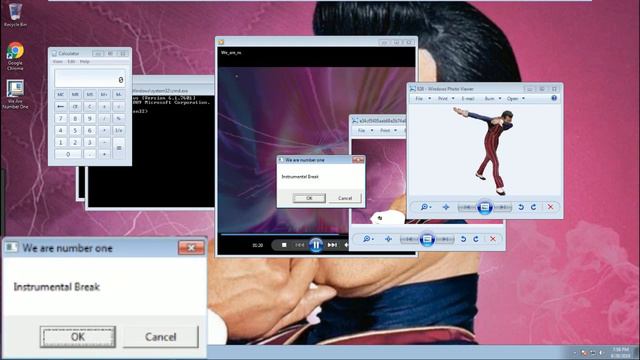Screen dimensions: 640x360
Task: Click OK in the large Instrumental Break dialog
Action: 78,337
